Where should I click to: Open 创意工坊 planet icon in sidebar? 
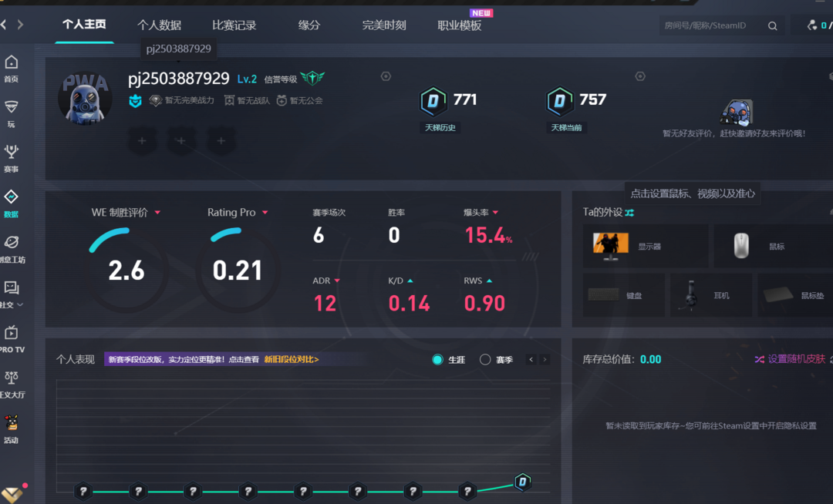pos(11,243)
